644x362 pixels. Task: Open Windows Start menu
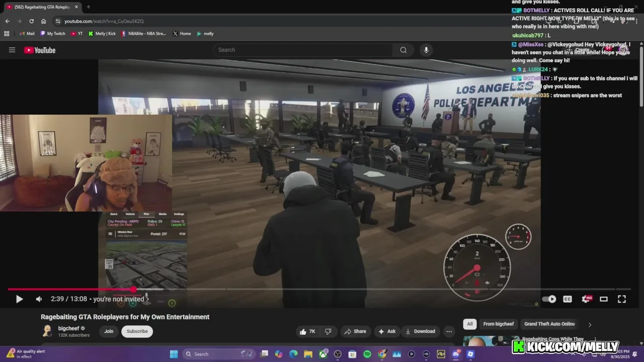pyautogui.click(x=174, y=354)
